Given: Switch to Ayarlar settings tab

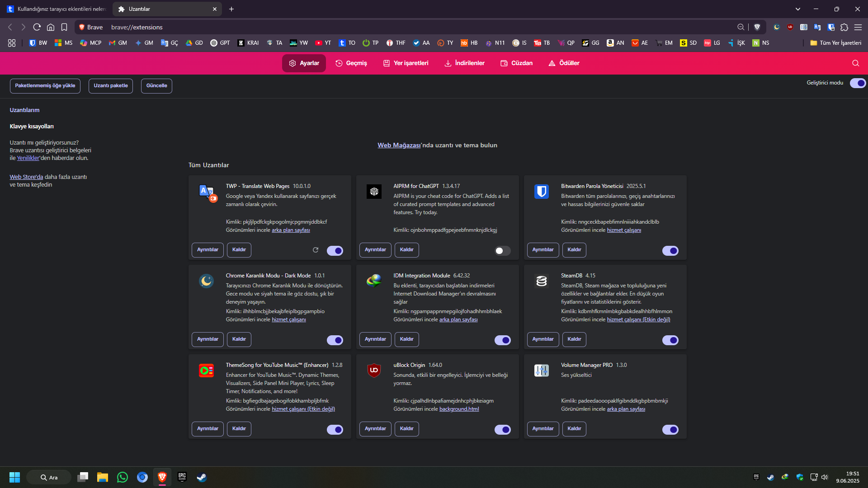Looking at the screenshot, I should click(x=304, y=63).
